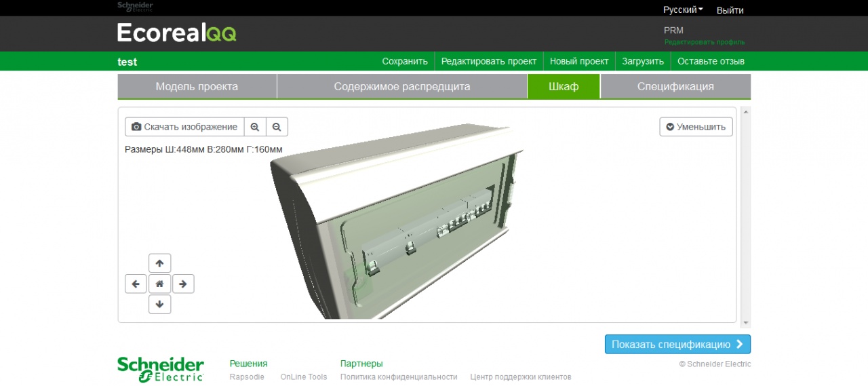
Task: Click the zoom out magnifier icon
Action: pos(277,127)
